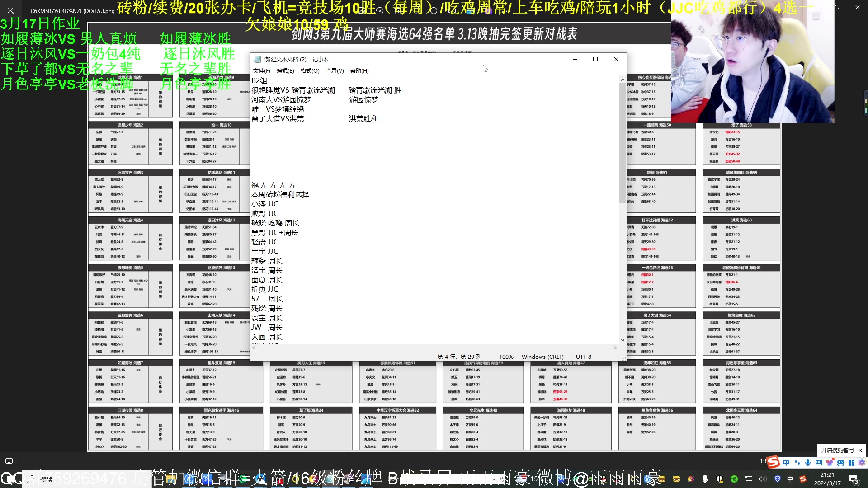Maximize the Notepad window
The height and width of the screenshot is (488, 868).
[595, 59]
